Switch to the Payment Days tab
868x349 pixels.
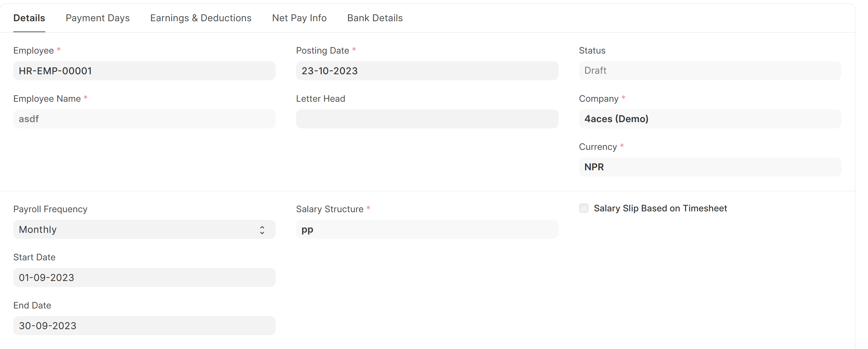coord(97,18)
